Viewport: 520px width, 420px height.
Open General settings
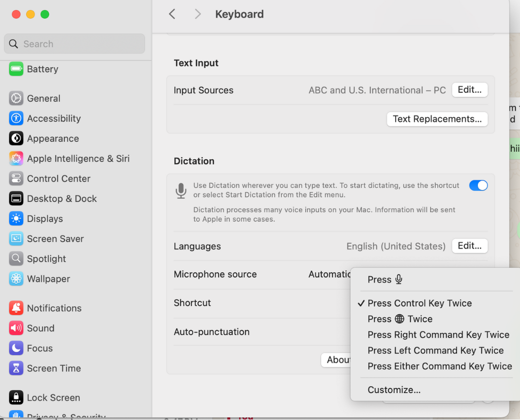click(44, 99)
